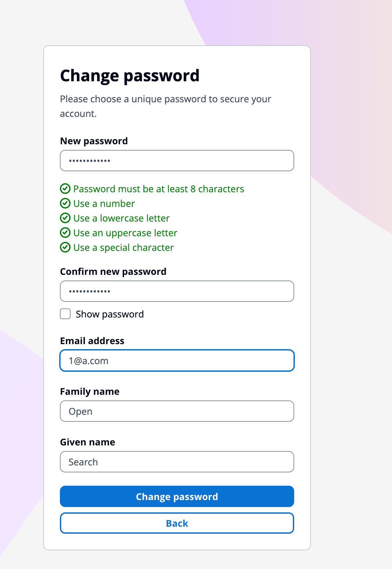
Task: Enable the Show password checkbox
Action: pos(65,314)
